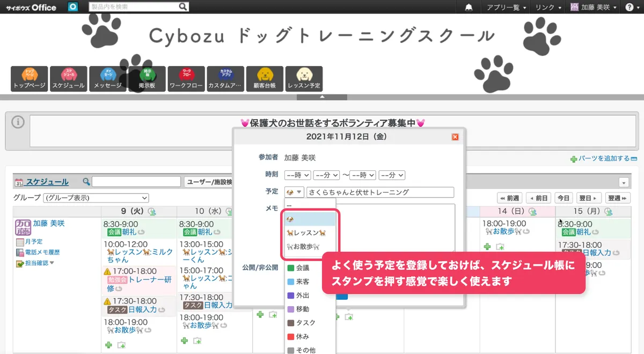Open the end hour dropdown in 時刻
644x354 pixels.
coord(363,175)
